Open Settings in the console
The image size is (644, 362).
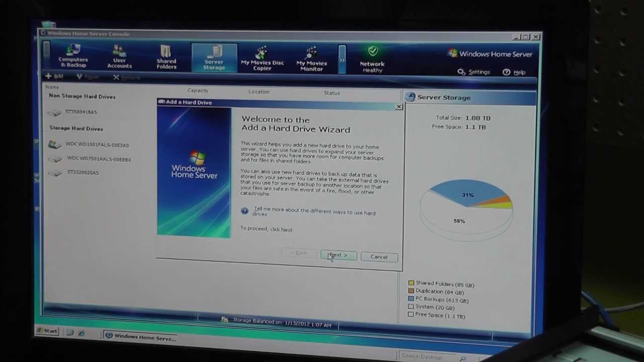click(473, 72)
